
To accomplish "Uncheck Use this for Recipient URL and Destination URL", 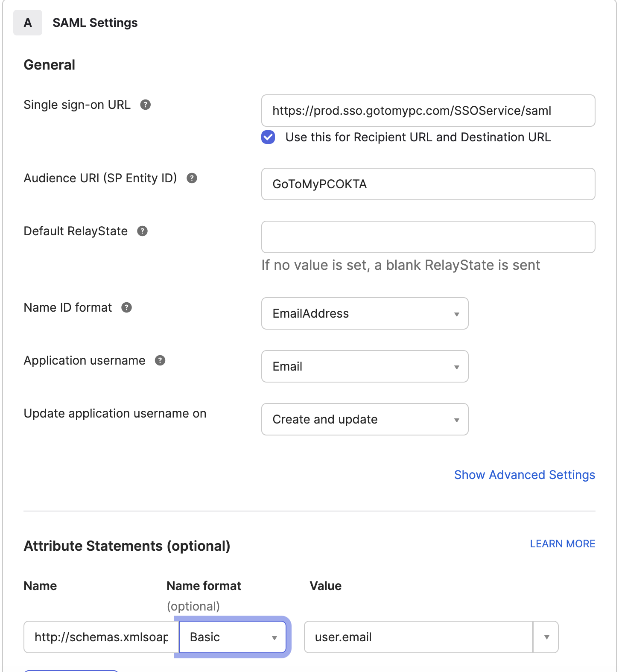I will pyautogui.click(x=268, y=137).
